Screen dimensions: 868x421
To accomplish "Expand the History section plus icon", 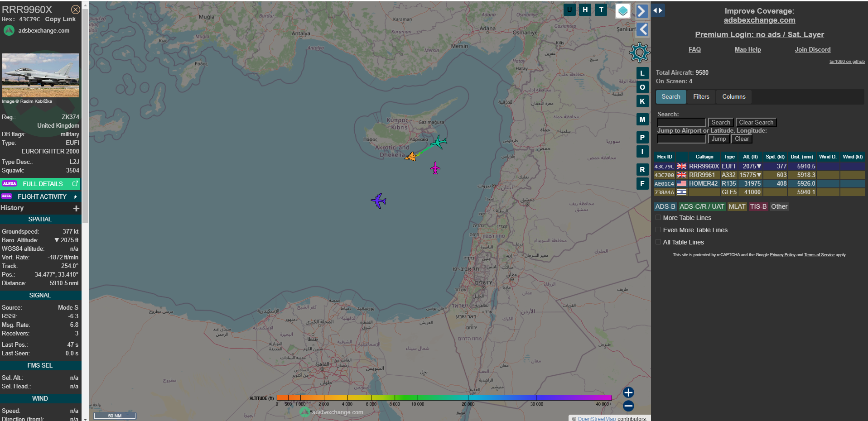I will [x=76, y=208].
